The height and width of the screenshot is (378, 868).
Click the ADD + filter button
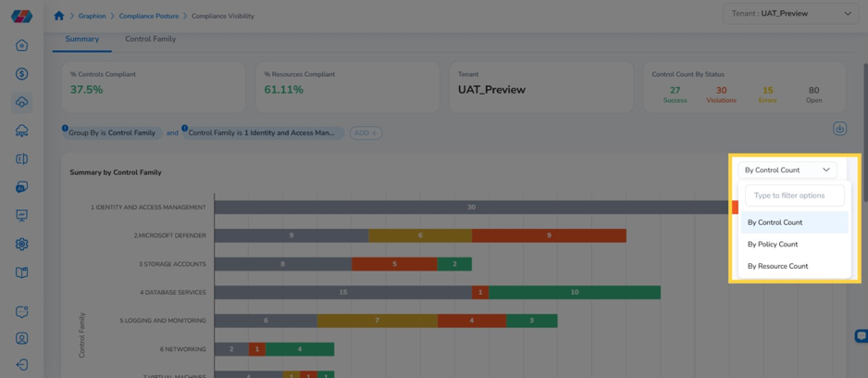pos(366,133)
